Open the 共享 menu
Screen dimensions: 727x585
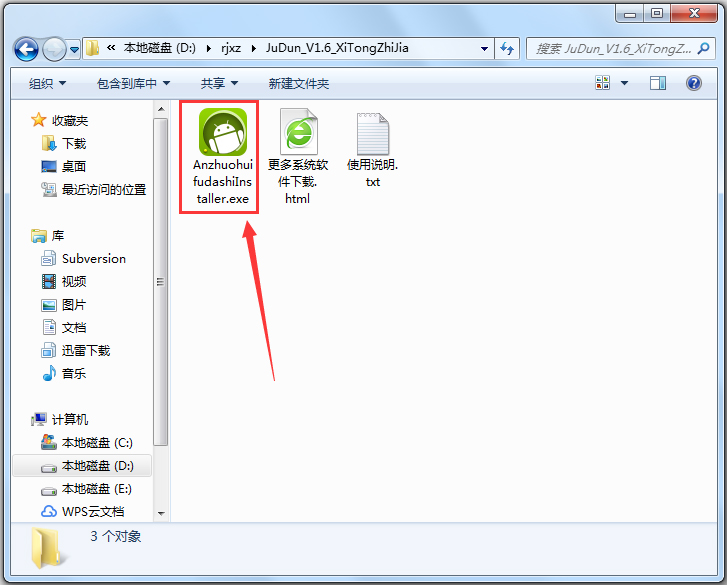[219, 83]
